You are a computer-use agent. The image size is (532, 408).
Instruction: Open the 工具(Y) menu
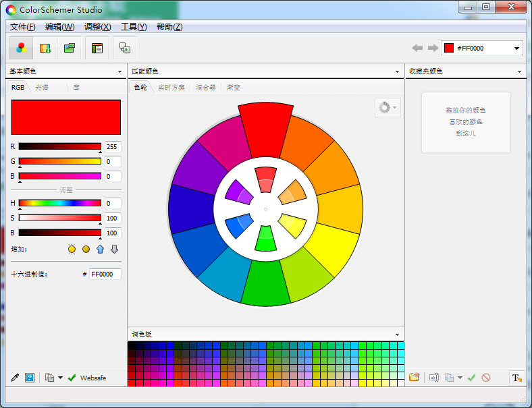pyautogui.click(x=134, y=27)
